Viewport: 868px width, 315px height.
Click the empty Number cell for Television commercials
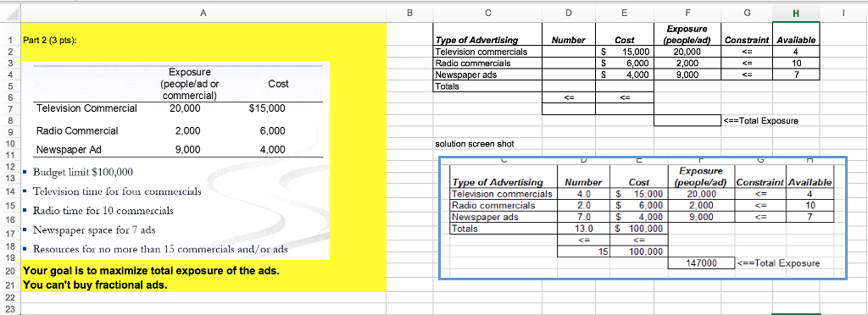569,52
